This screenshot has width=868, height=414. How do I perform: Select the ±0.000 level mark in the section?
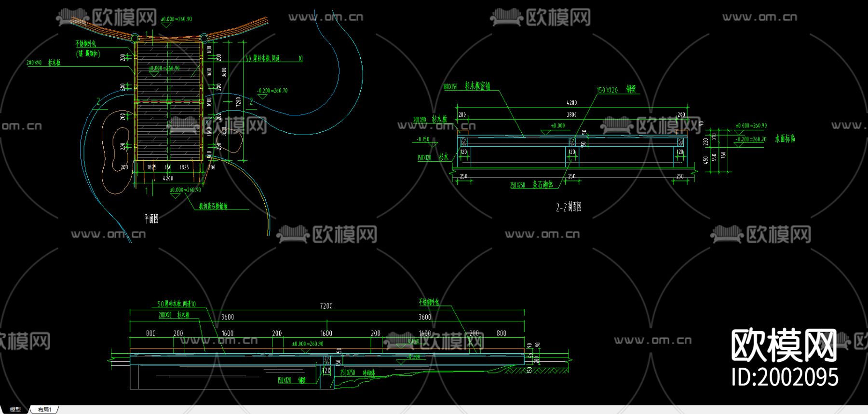click(x=558, y=125)
